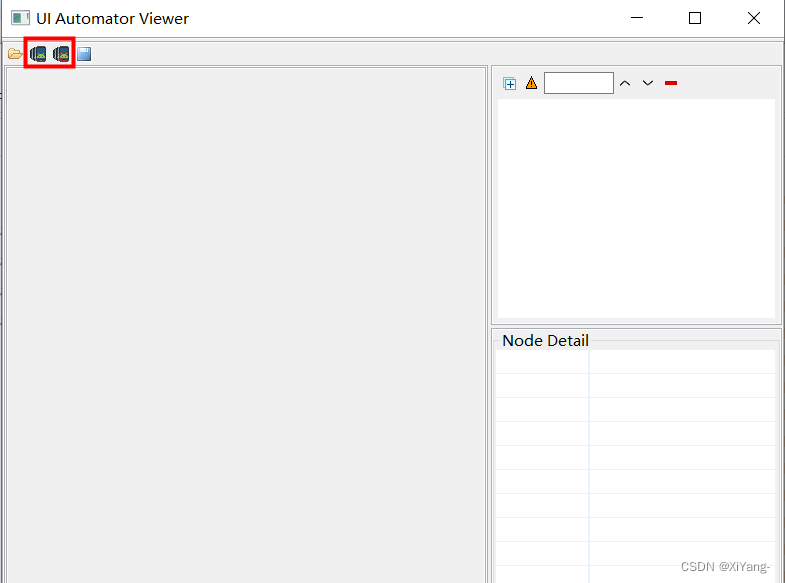This screenshot has height=583, width=785.
Task: Minimize the UI Automator Viewer window
Action: 637,18
